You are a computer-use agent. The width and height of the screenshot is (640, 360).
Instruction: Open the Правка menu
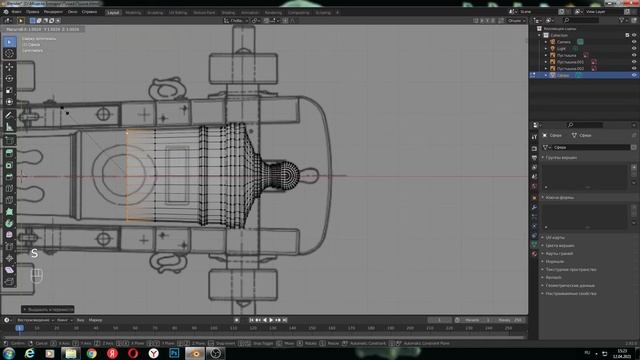[33, 12]
